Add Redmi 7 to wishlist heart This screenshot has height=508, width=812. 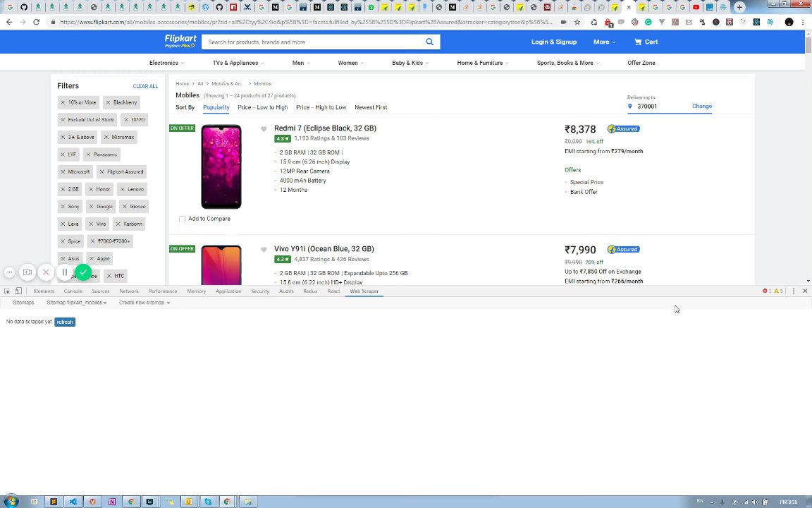coord(264,129)
